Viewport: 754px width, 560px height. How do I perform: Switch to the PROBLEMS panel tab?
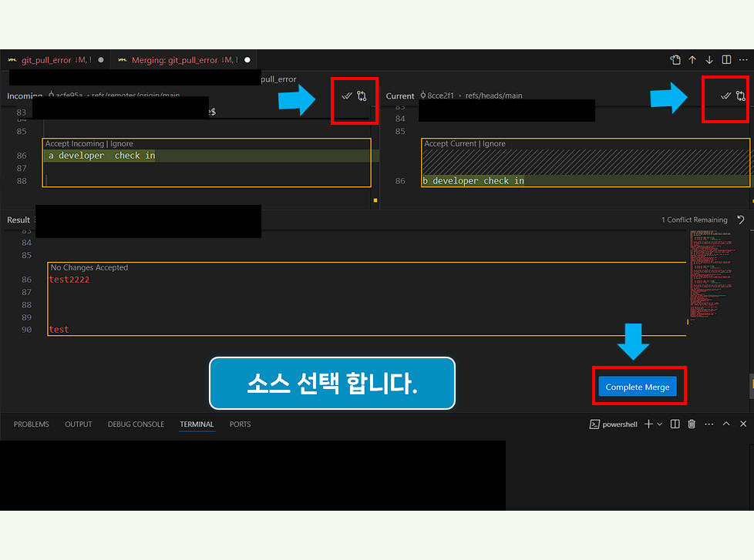(31, 424)
